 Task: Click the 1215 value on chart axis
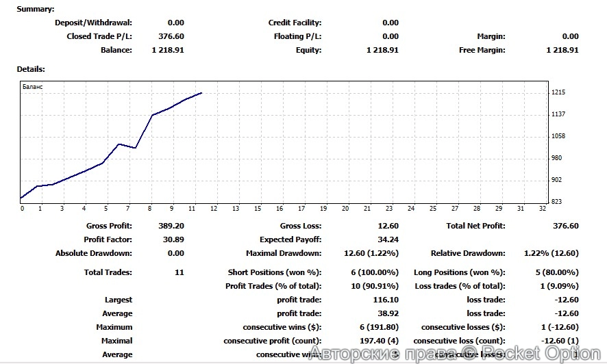click(x=558, y=92)
